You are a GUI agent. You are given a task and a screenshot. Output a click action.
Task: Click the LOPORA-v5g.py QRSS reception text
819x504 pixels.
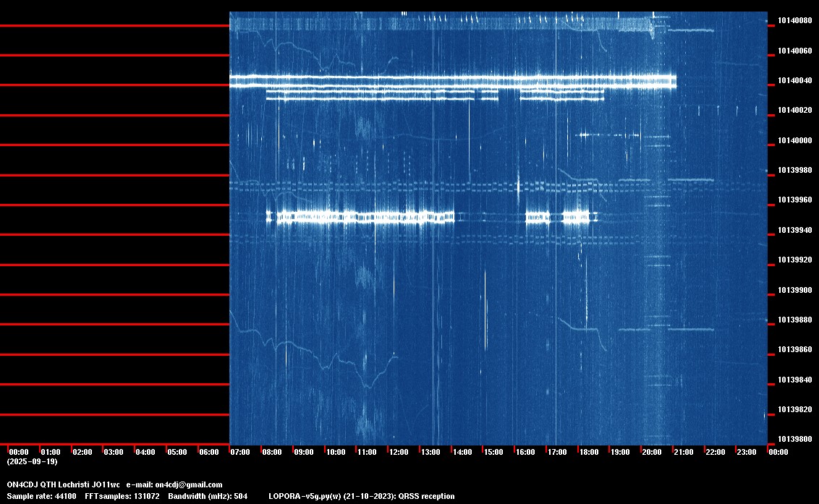(x=362, y=496)
